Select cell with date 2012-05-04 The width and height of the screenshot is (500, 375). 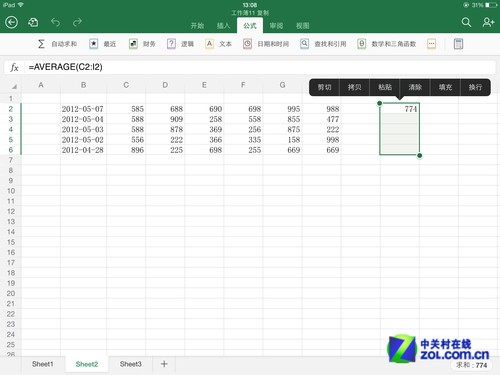click(83, 119)
